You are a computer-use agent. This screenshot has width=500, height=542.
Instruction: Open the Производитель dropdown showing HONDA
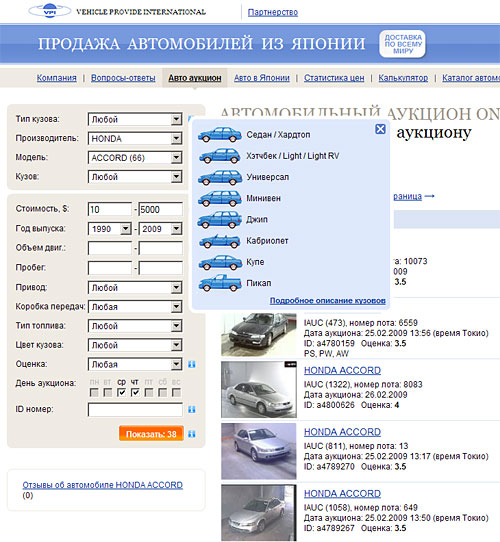coord(135,139)
